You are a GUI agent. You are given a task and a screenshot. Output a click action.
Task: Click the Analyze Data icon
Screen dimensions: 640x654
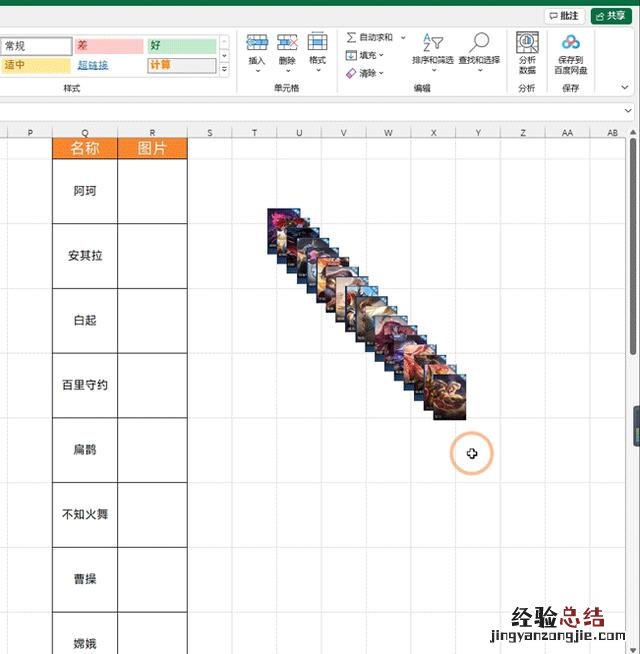point(527,42)
